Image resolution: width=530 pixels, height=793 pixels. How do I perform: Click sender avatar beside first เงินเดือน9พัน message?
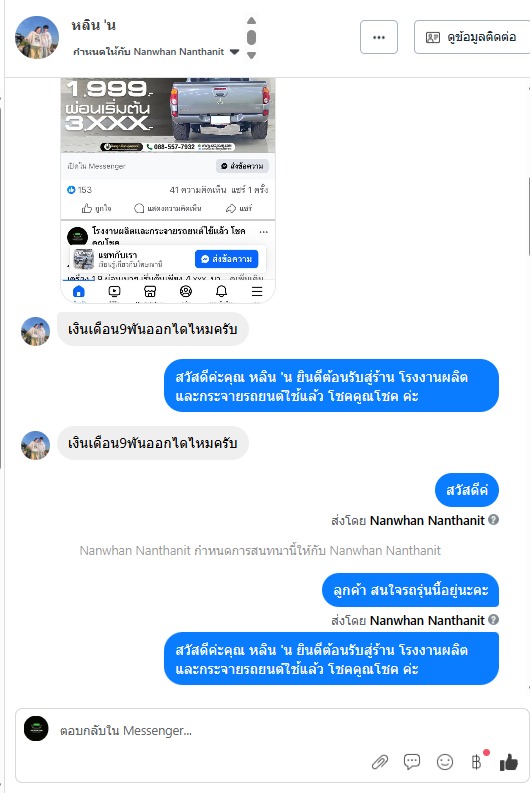point(35,331)
